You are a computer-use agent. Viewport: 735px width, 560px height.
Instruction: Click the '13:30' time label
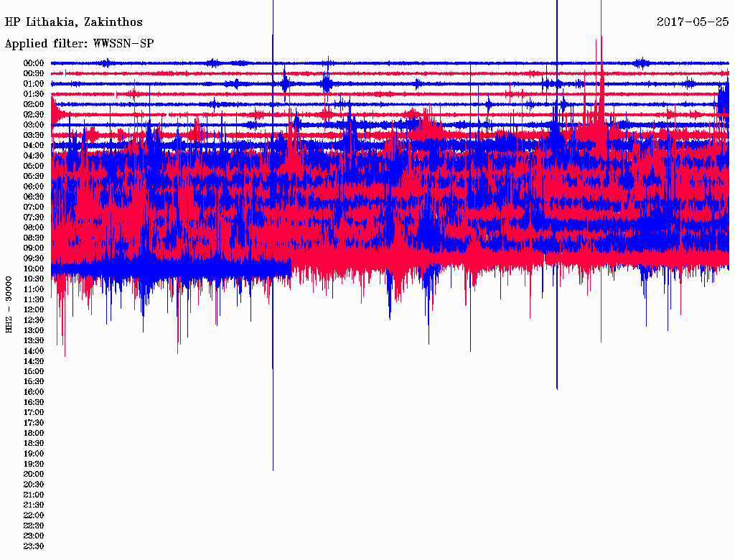point(34,340)
